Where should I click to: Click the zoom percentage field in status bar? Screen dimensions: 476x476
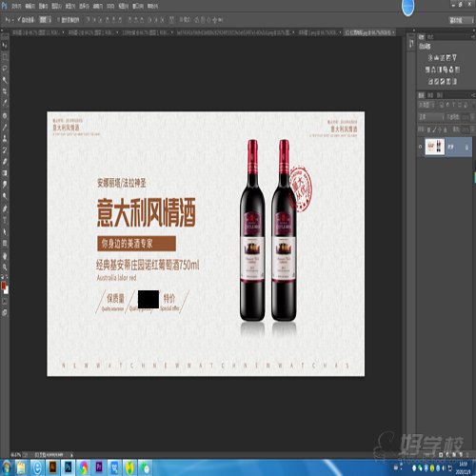pyautogui.click(x=15, y=455)
